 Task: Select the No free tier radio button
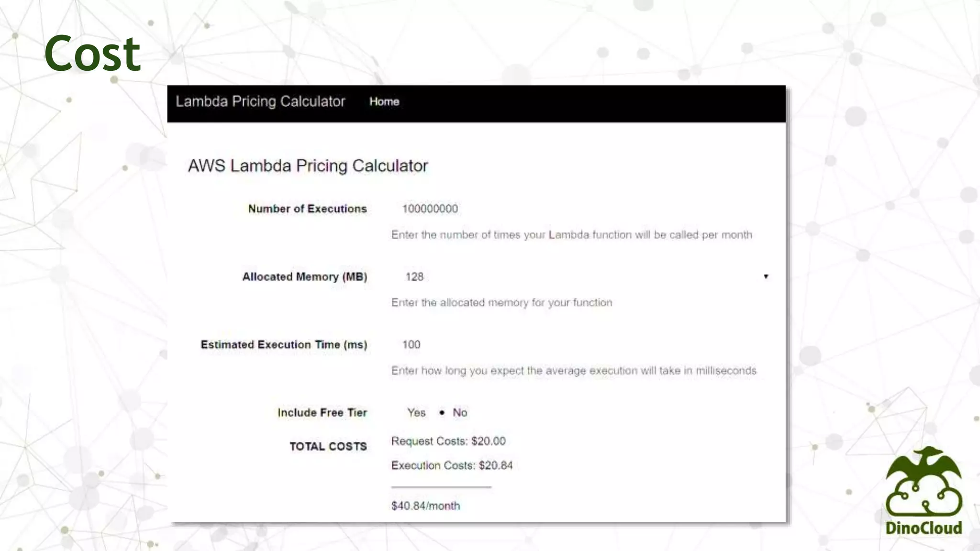(x=442, y=412)
